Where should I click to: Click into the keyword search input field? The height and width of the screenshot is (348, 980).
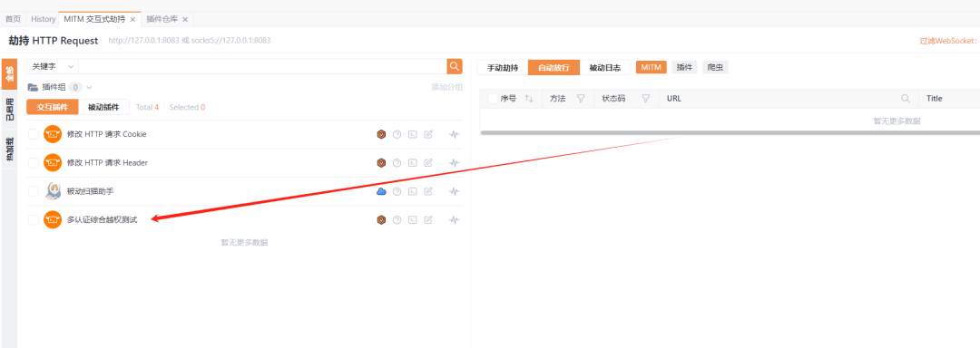pos(262,66)
